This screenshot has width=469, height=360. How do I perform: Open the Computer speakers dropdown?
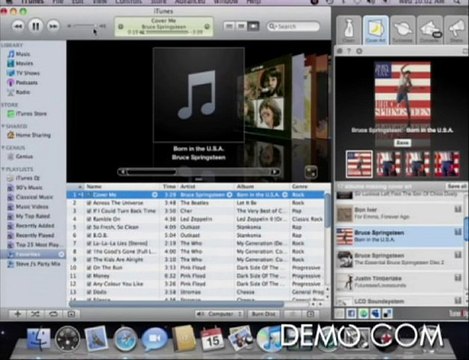(219, 314)
